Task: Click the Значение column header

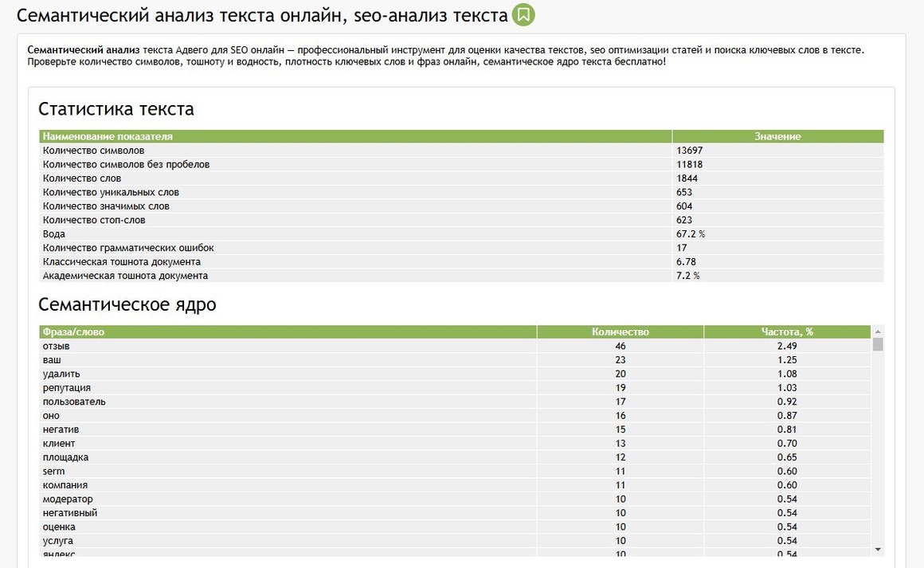Action: pyautogui.click(x=778, y=136)
